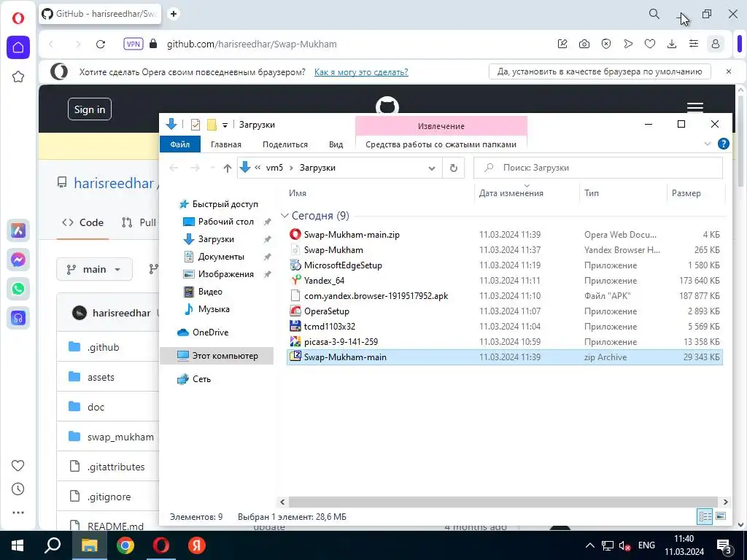Screen dimensions: 747x560
Task: Click the Opera logo menu button
Action: 18,17
